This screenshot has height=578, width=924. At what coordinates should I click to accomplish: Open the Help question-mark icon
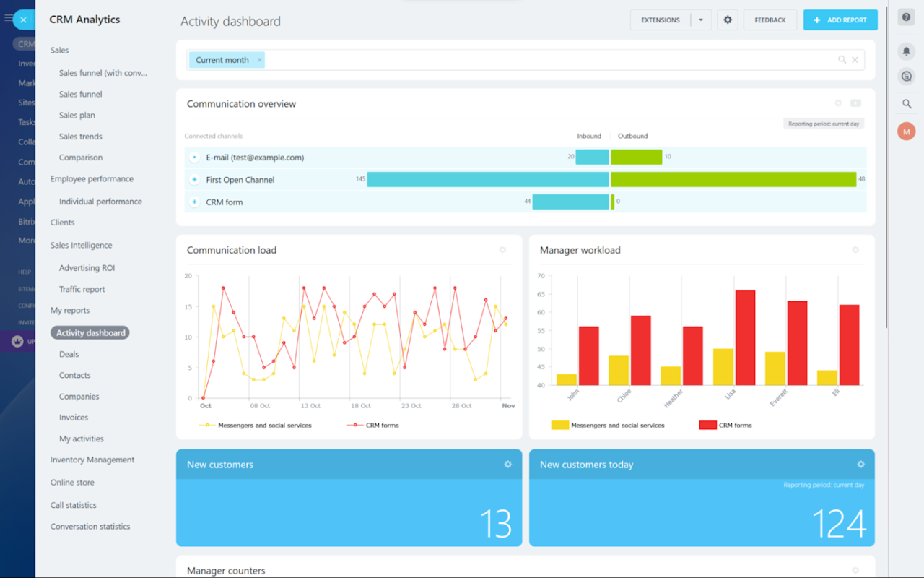point(906,16)
